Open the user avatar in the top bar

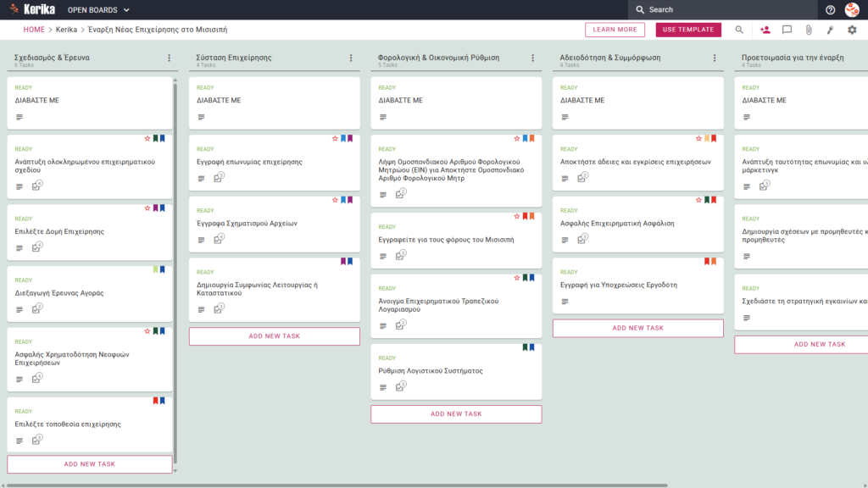pos(852,9)
